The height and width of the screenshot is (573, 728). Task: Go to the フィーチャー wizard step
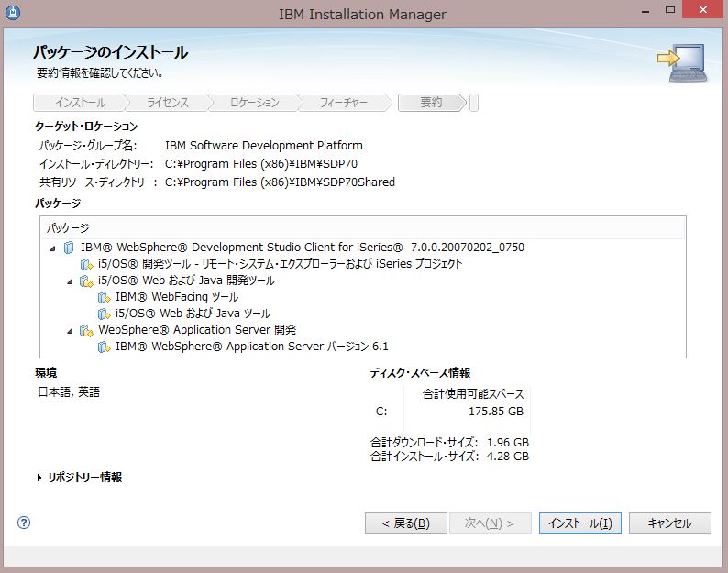343,103
